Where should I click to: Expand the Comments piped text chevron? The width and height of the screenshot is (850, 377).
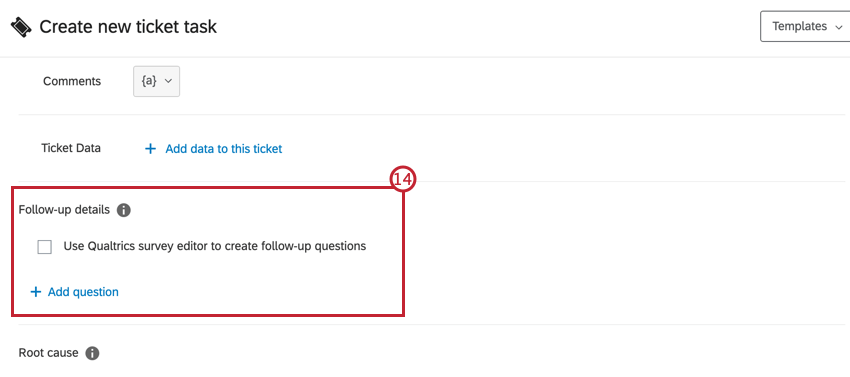(x=168, y=81)
